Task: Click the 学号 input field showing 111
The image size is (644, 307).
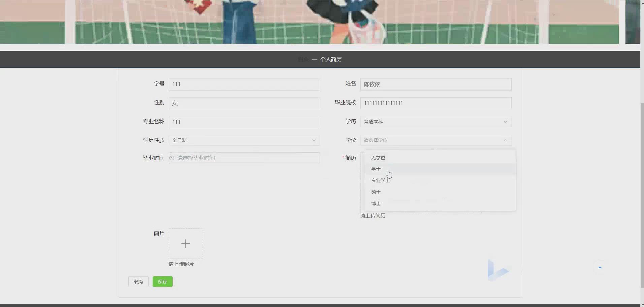Action: (x=244, y=84)
